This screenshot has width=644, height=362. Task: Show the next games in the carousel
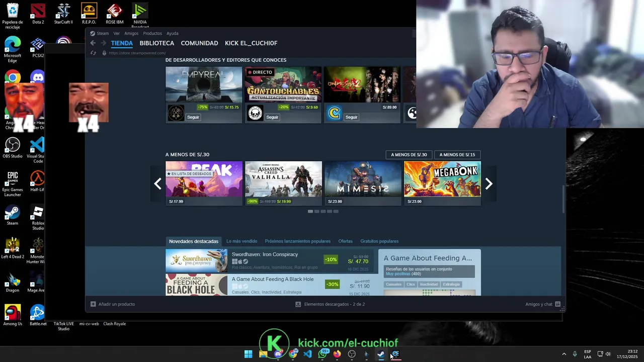pyautogui.click(x=489, y=184)
